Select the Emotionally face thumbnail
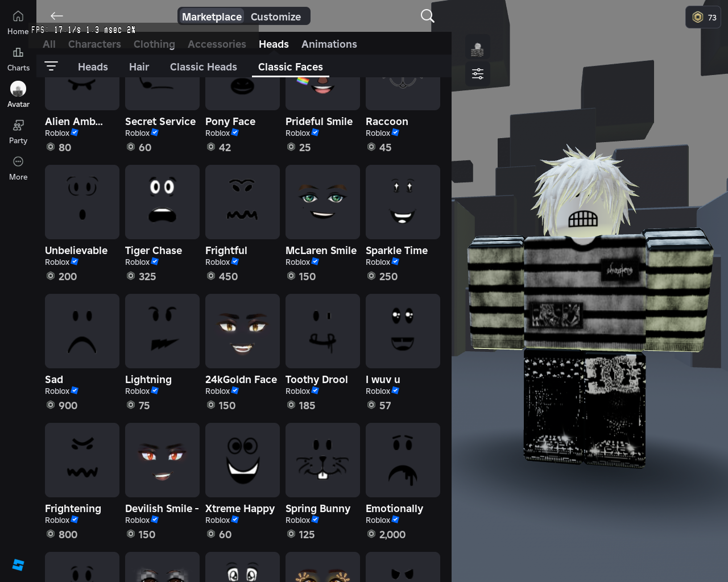Viewport: 728px width, 582px height. [x=403, y=460]
